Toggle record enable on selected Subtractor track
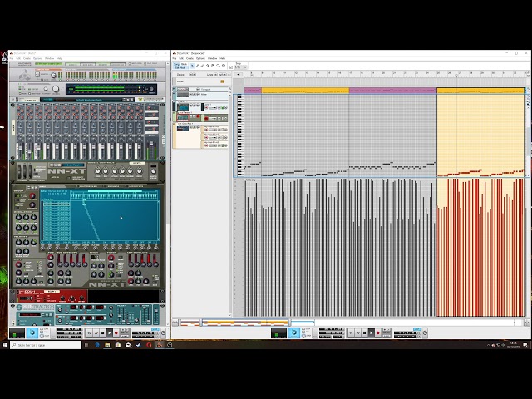The width and height of the screenshot is (532, 399). pyautogui.click(x=198, y=116)
